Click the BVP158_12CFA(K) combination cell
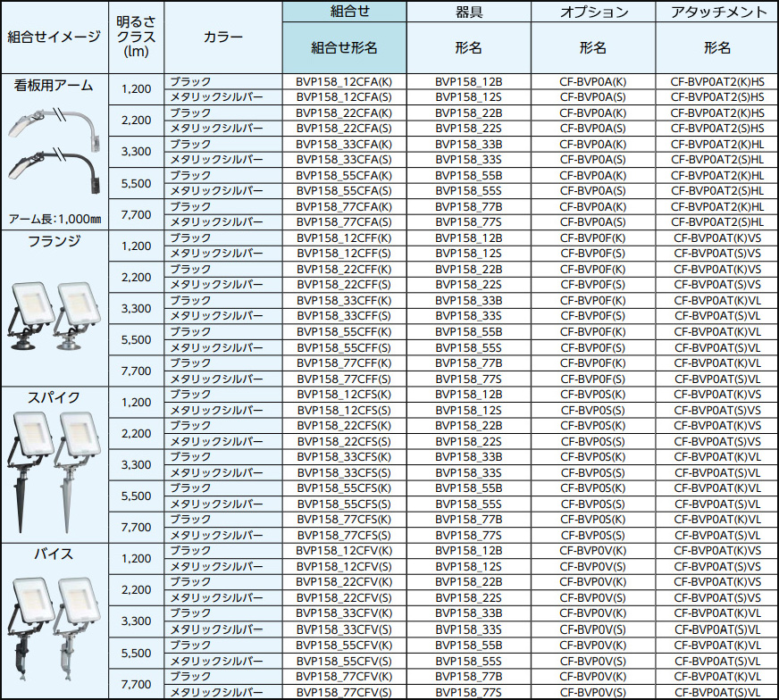The height and width of the screenshot is (700, 779). tap(344, 81)
